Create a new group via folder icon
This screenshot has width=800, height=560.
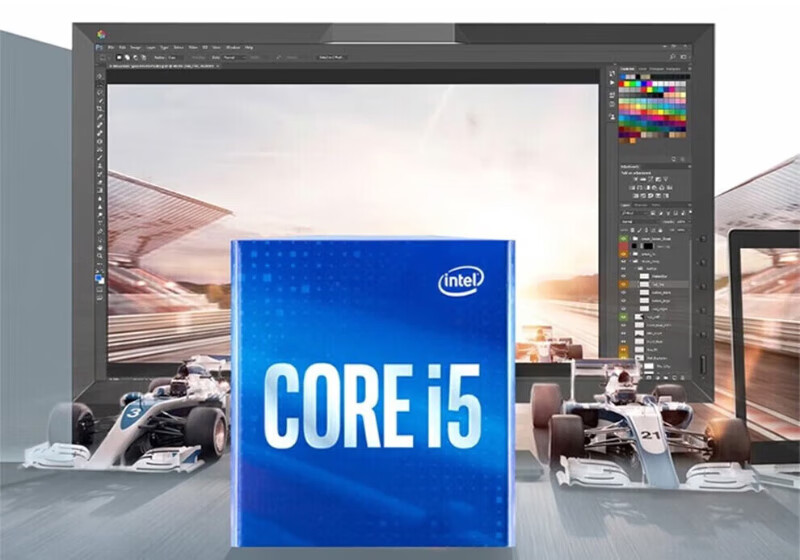(666, 378)
